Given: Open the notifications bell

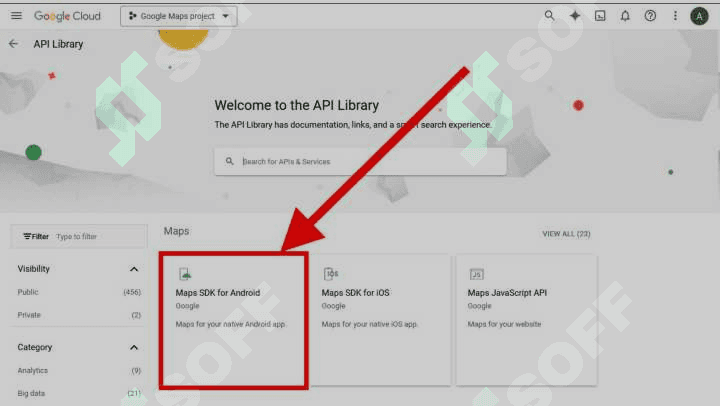Looking at the screenshot, I should point(625,16).
